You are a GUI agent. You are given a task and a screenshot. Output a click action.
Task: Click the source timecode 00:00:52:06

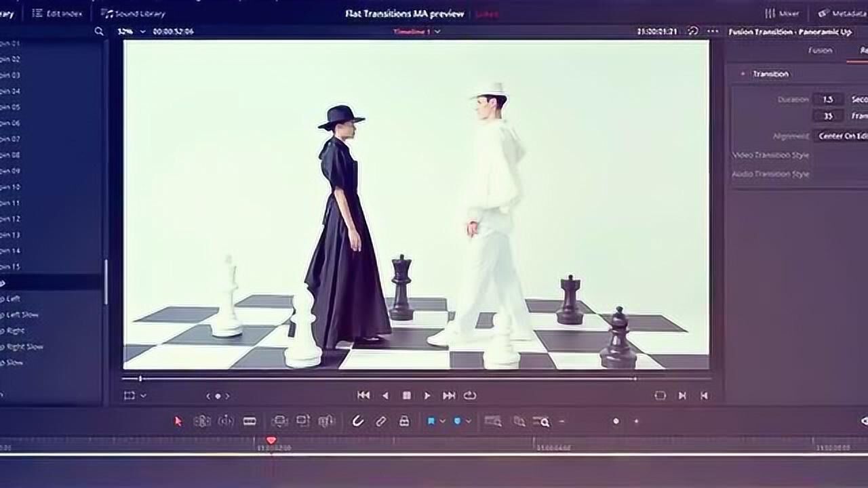click(x=173, y=31)
